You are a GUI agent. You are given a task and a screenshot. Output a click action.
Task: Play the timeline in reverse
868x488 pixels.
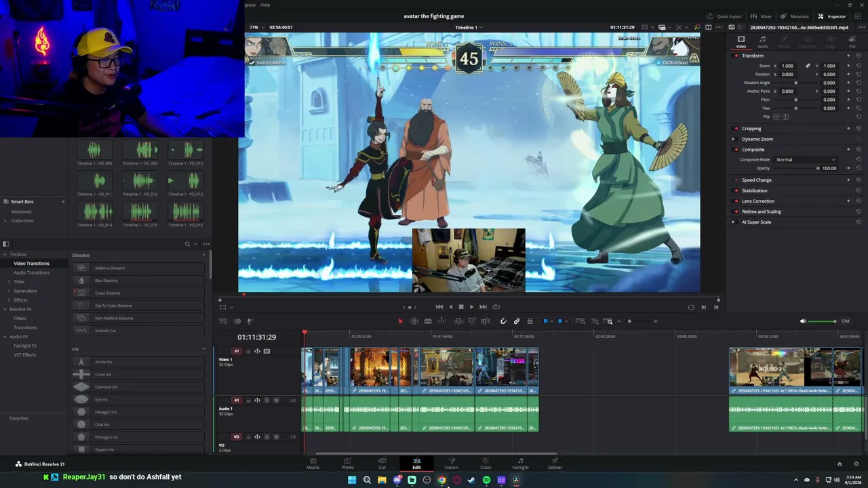click(450, 307)
